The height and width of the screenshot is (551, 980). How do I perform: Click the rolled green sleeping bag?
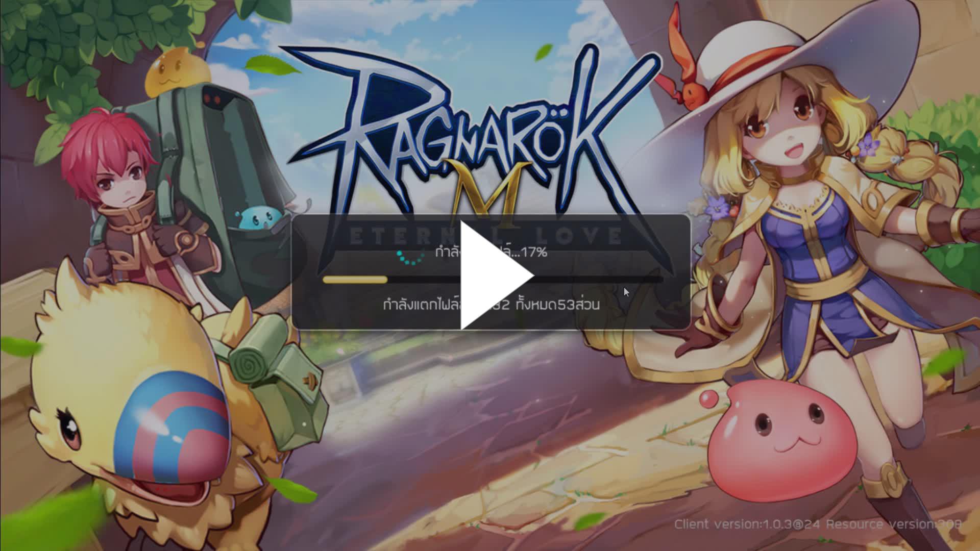point(254,357)
